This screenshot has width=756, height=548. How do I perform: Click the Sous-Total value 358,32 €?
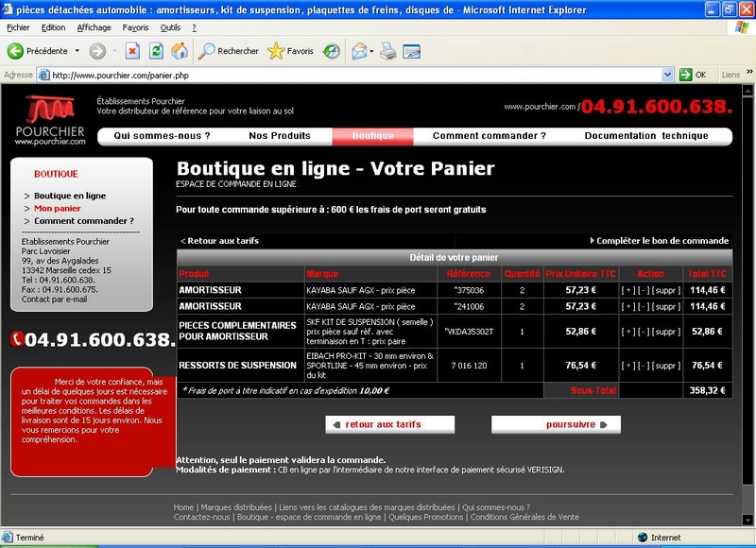707,390
